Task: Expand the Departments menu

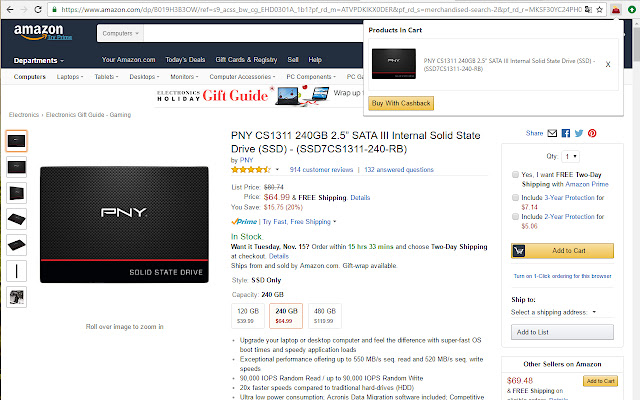Action: pos(39,60)
